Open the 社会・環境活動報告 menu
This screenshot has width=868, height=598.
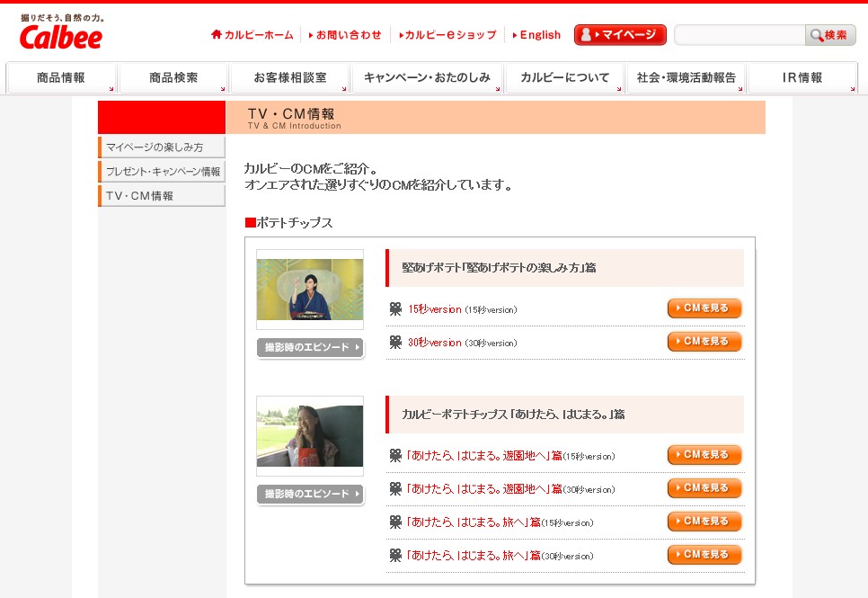click(x=686, y=77)
